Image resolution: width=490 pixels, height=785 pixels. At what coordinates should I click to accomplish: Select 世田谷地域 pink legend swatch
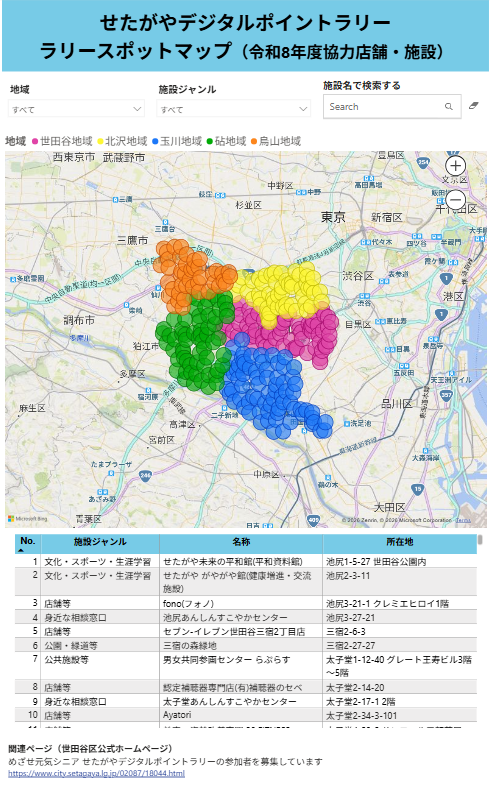35,142
